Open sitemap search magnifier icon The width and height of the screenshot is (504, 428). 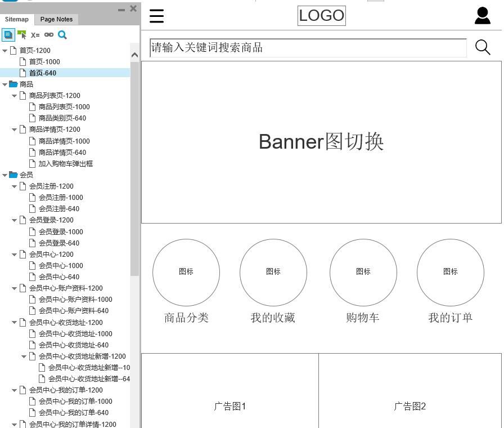point(62,35)
